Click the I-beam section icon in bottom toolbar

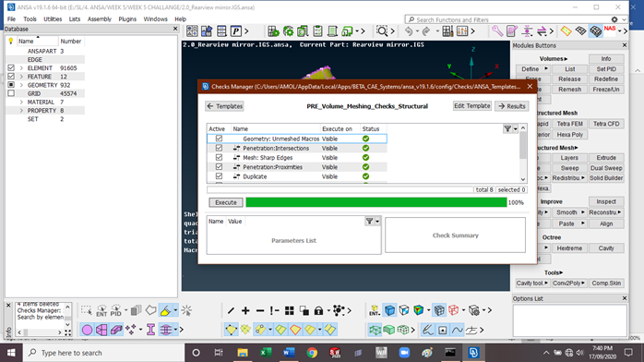click(x=150, y=330)
